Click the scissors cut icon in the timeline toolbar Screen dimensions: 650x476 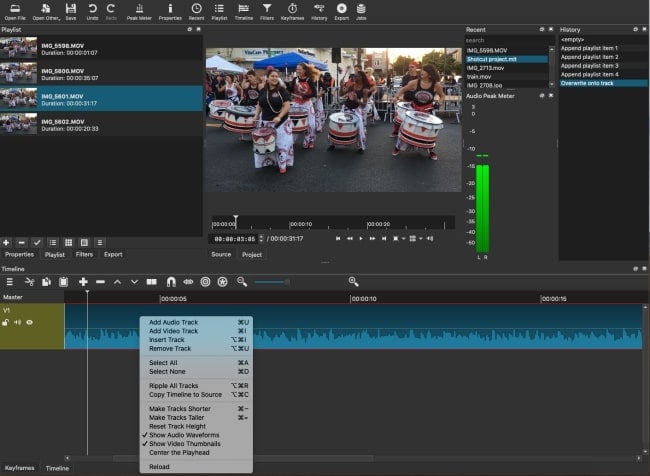[30, 282]
